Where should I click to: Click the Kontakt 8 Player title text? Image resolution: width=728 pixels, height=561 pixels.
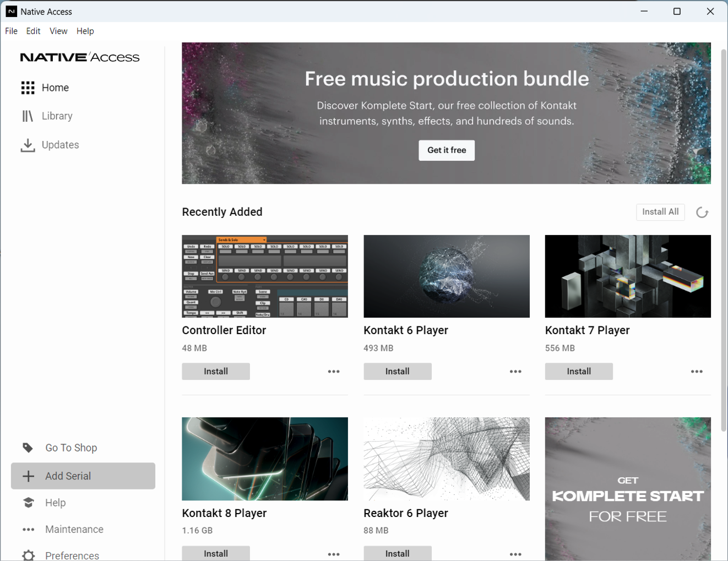[224, 513]
